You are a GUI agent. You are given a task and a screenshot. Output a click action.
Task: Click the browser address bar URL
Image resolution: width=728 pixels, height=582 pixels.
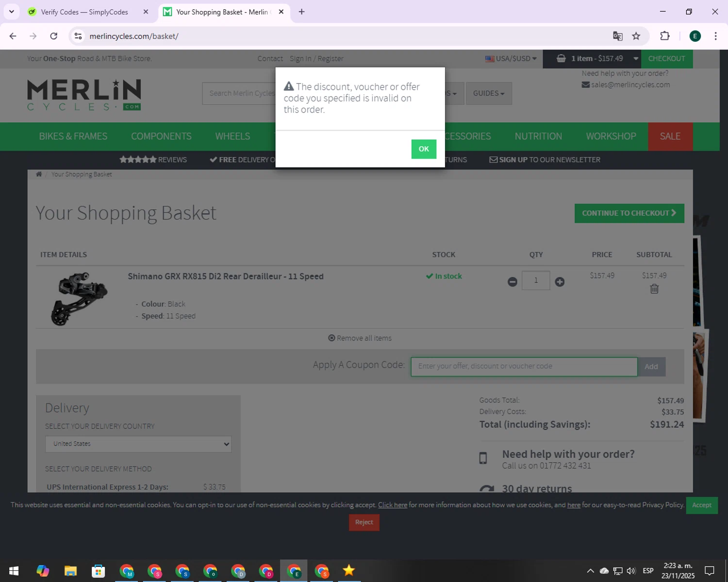134,36
